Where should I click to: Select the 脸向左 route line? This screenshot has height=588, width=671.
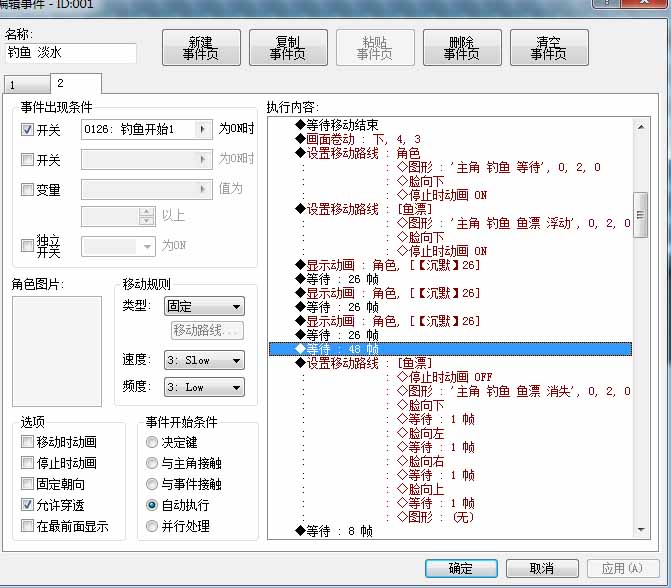click(421, 434)
